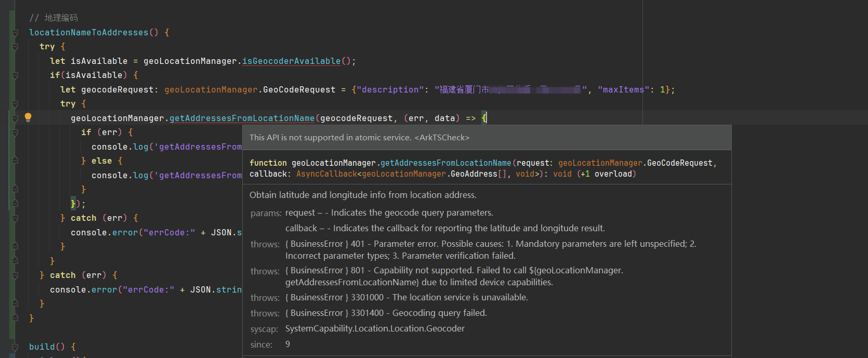Click the callback params description line
The height and width of the screenshot is (358, 868).
point(445,228)
